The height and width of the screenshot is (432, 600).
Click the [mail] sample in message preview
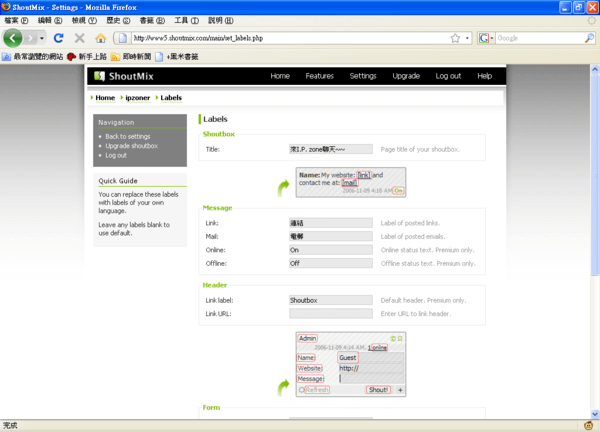[x=349, y=183]
